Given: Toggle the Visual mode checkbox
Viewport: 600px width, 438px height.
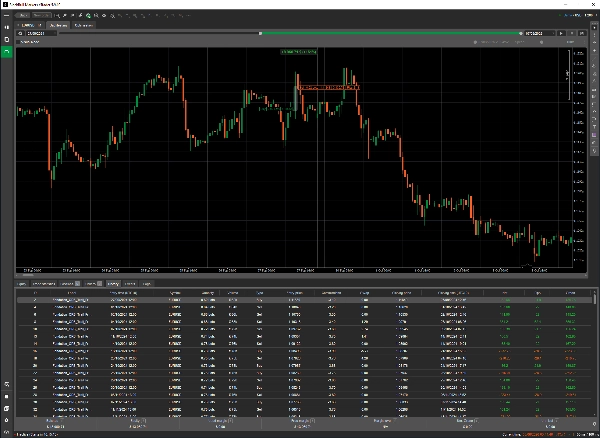Looking at the screenshot, I should click(x=18, y=42).
